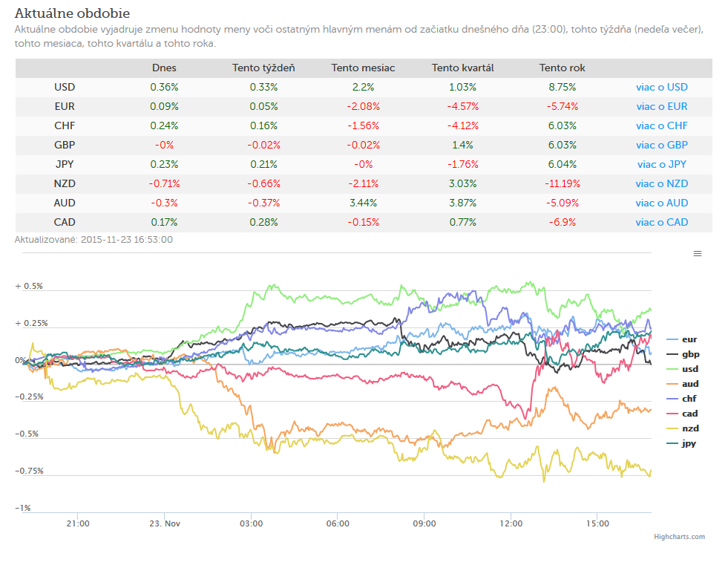Toggle the gbp series in the legend
Image resolution: width=728 pixels, height=568 pixels.
tap(683, 354)
